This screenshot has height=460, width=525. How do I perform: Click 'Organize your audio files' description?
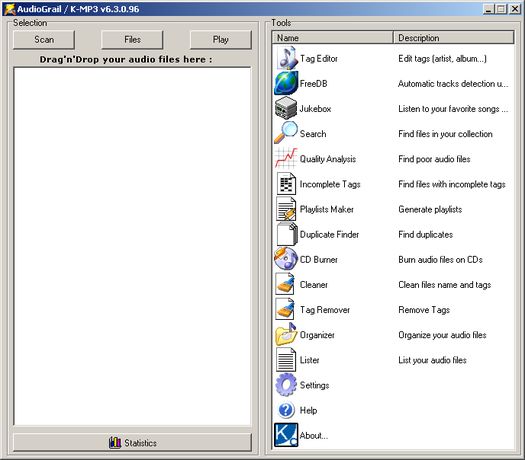(x=442, y=335)
